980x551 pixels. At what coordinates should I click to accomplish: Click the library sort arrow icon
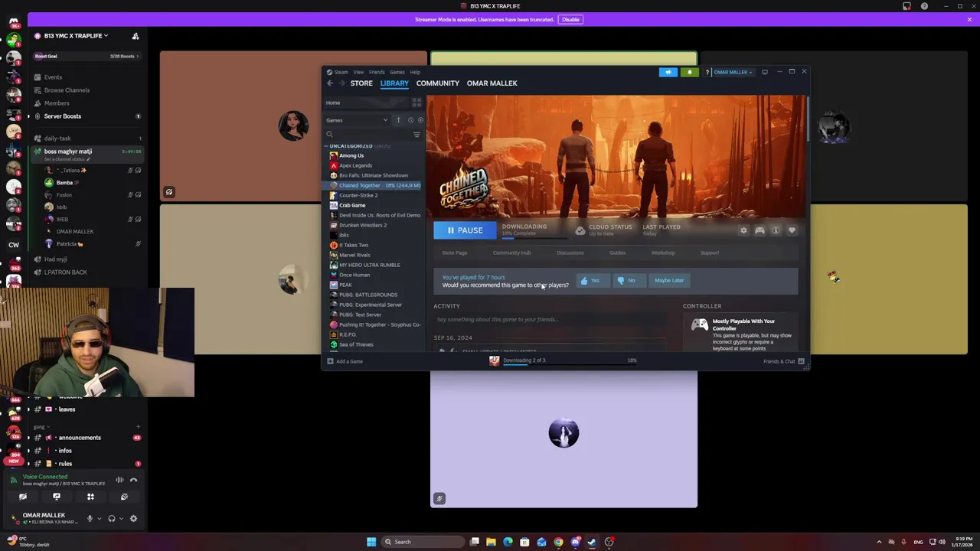click(398, 120)
